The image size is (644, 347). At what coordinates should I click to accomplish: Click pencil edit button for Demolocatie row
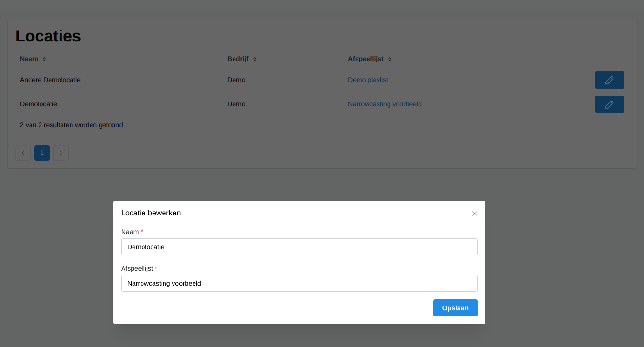point(609,104)
